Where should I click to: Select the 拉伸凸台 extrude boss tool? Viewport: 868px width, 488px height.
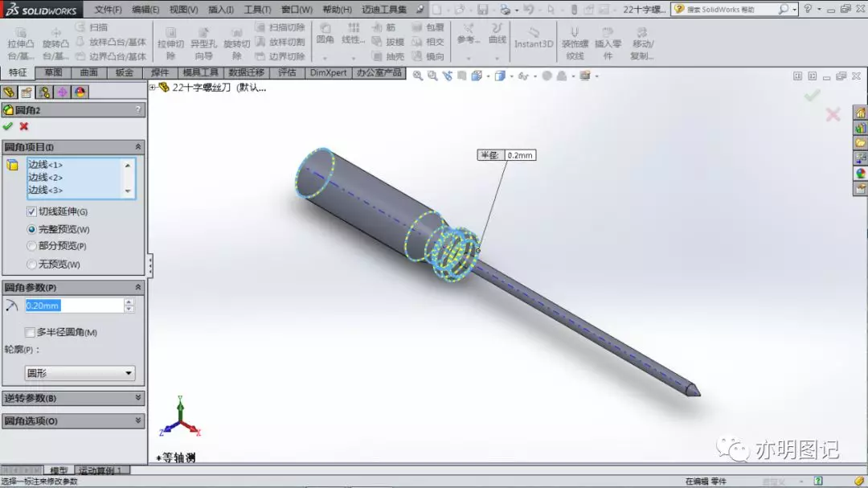pyautogui.click(x=20, y=43)
